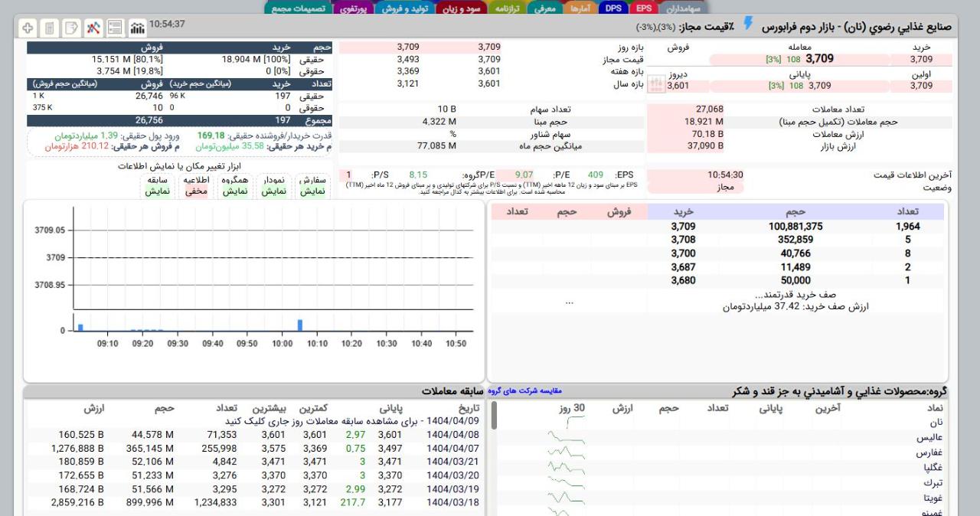Image resolution: width=980 pixels, height=516 pixels.
Task: Click the plus icon in the top toolbar
Action: 28,28
